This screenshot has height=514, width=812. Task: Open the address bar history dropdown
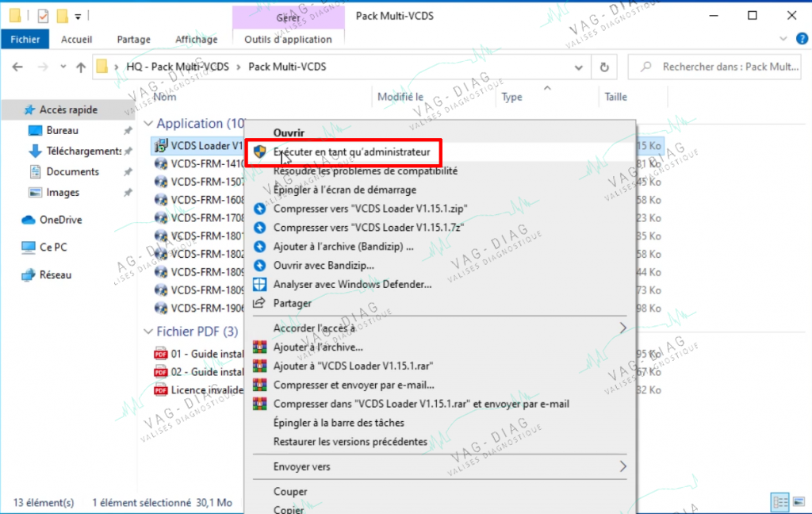tap(578, 67)
